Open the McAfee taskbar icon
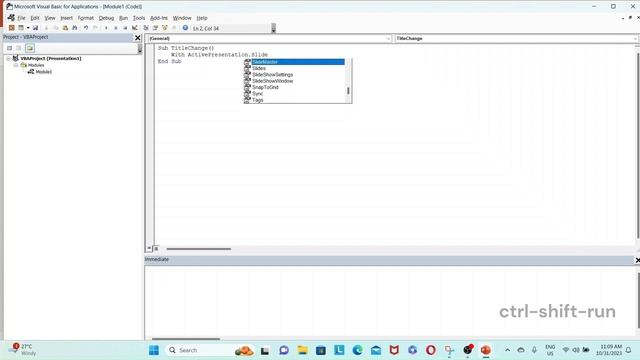This screenshot has height=360, width=640. click(394, 350)
